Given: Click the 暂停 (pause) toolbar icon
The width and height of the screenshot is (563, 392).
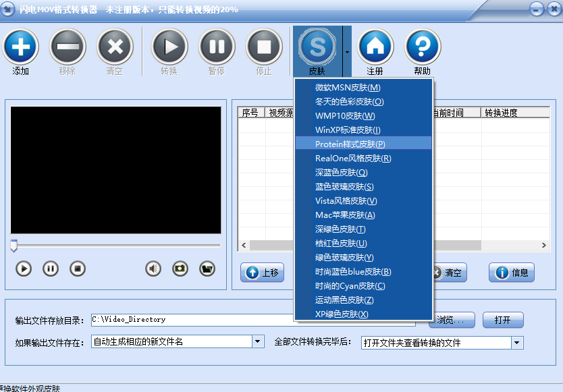Looking at the screenshot, I should click(217, 47).
